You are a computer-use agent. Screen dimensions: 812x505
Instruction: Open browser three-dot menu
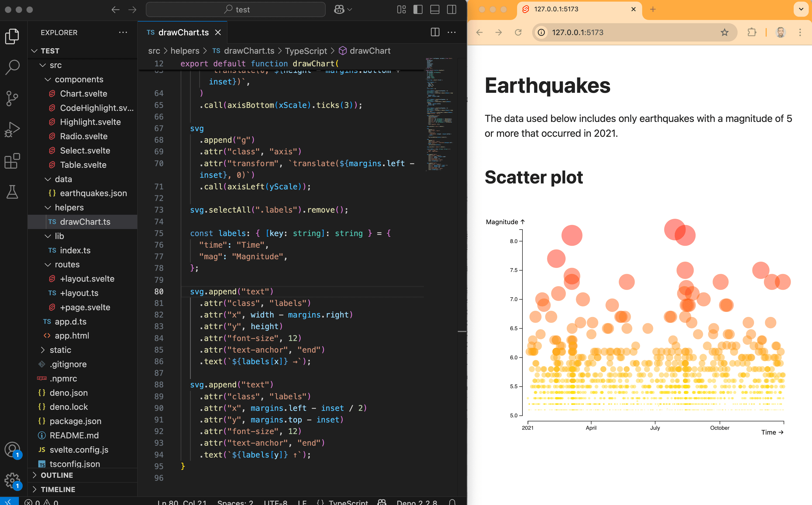point(800,32)
